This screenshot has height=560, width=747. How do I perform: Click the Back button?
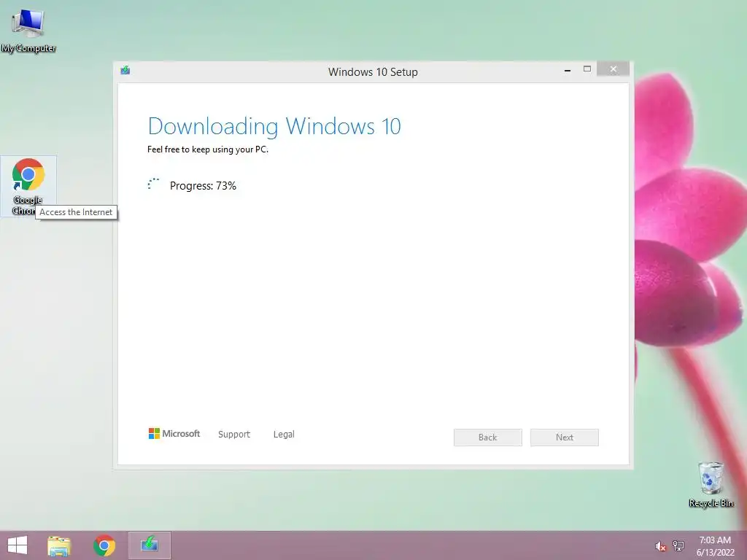[x=488, y=437]
